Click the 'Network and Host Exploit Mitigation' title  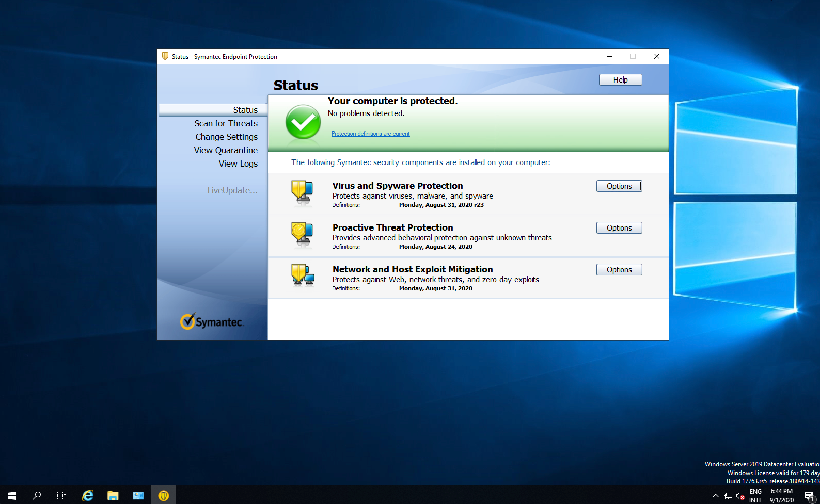(413, 269)
